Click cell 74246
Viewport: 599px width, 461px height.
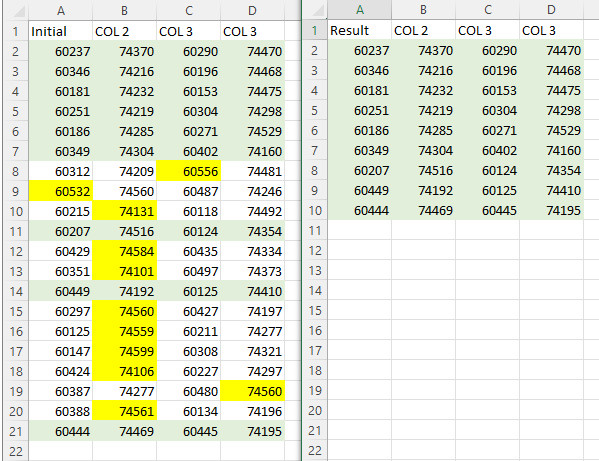click(253, 191)
